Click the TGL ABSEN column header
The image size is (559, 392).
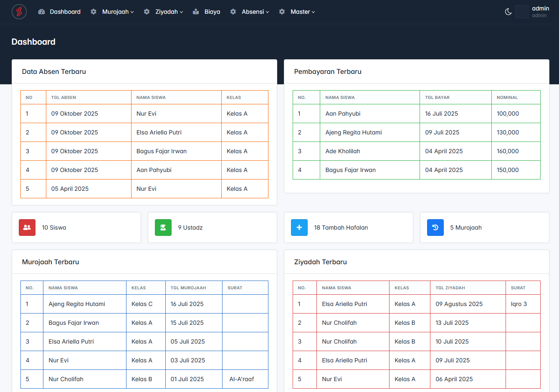coord(63,97)
